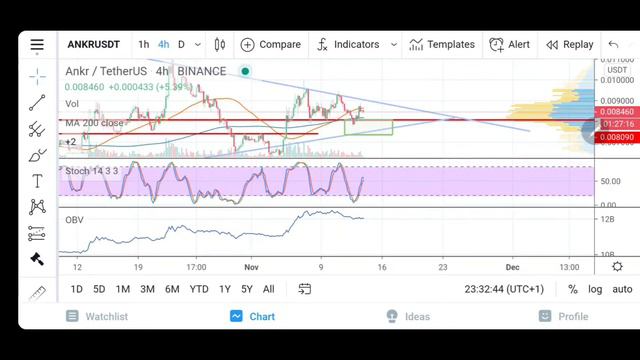Open candlestick chart style selector
The width and height of the screenshot is (640, 360).
click(220, 44)
